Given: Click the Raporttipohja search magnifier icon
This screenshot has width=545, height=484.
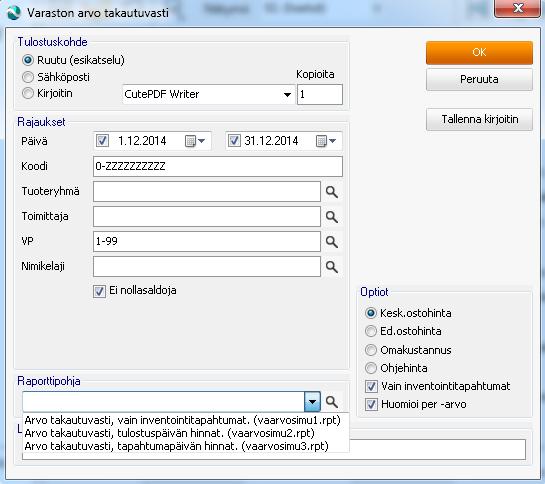Looking at the screenshot, I should pos(332,402).
